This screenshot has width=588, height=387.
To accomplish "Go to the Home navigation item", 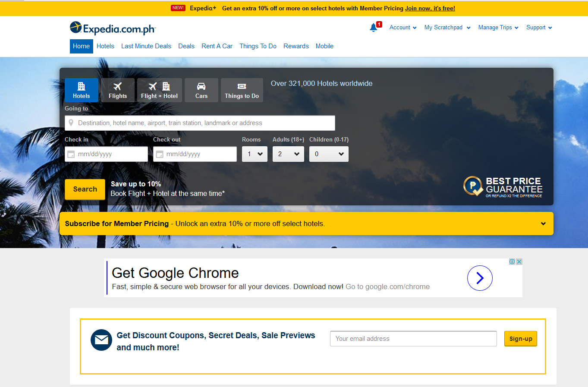I will 82,46.
